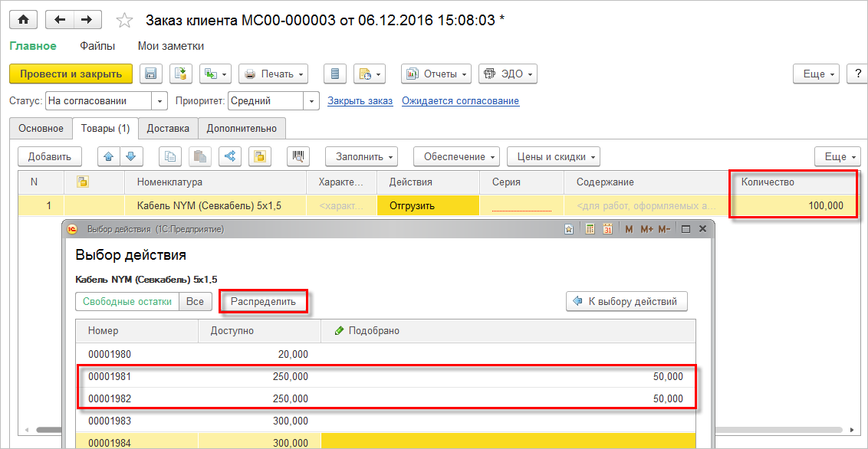Expand the Приоритет dropdown list
Image resolution: width=868 pixels, height=449 pixels.
311,101
